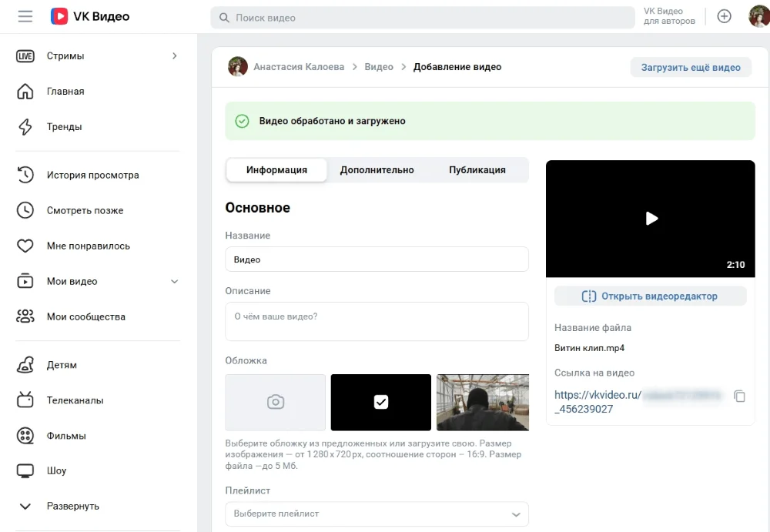This screenshot has width=770, height=532.
Task: Expand sidebar with Развернуть
Action: coord(72,507)
